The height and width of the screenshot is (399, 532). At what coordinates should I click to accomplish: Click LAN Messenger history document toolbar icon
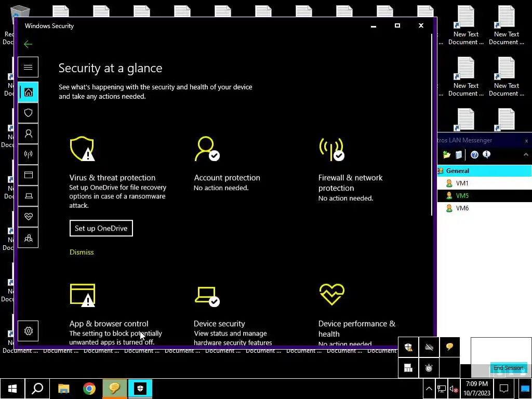pos(458,155)
